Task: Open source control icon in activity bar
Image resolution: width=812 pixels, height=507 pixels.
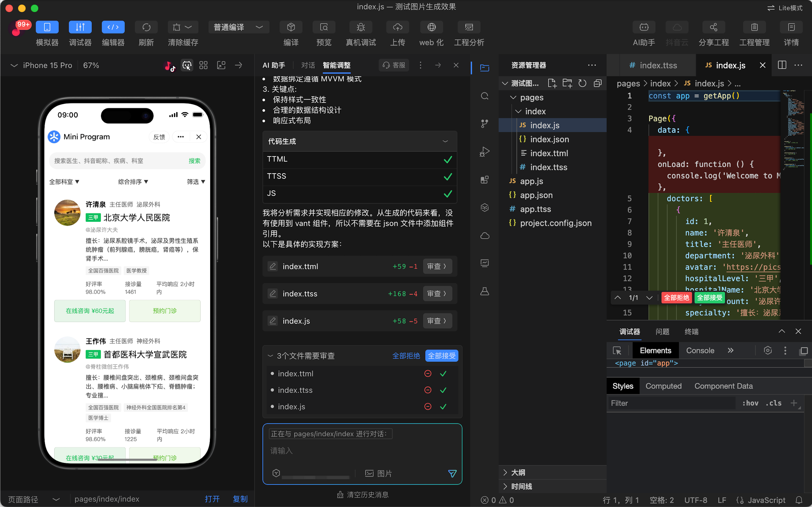Action: (x=485, y=124)
